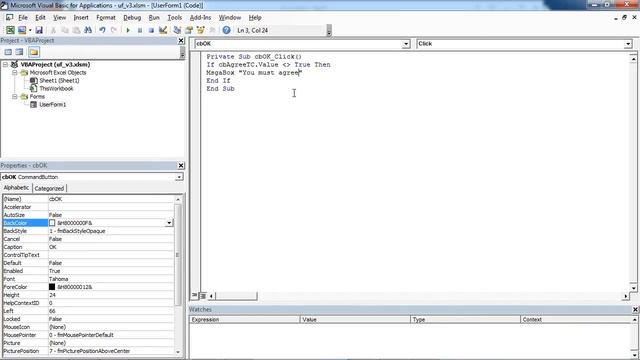Open VBA Help with the question mark icon

click(227, 30)
